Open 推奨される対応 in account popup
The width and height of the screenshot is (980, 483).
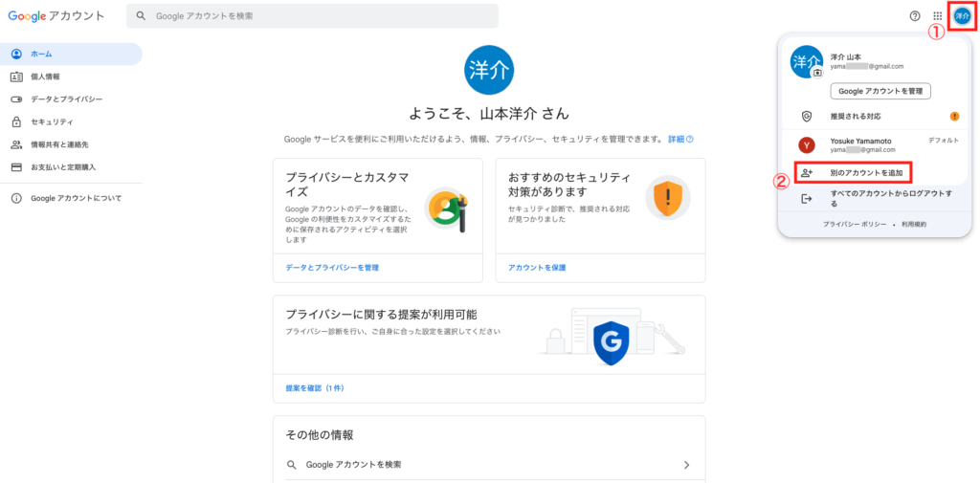pos(875,117)
